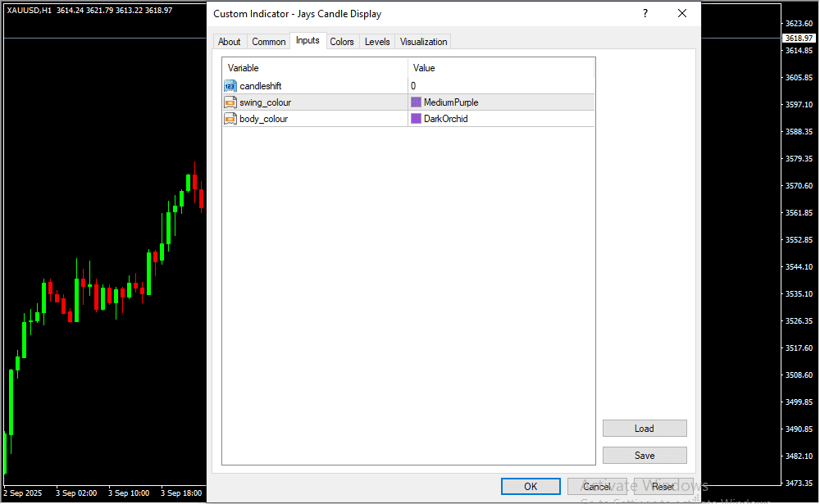Cancel the indicator settings dialog

point(596,487)
